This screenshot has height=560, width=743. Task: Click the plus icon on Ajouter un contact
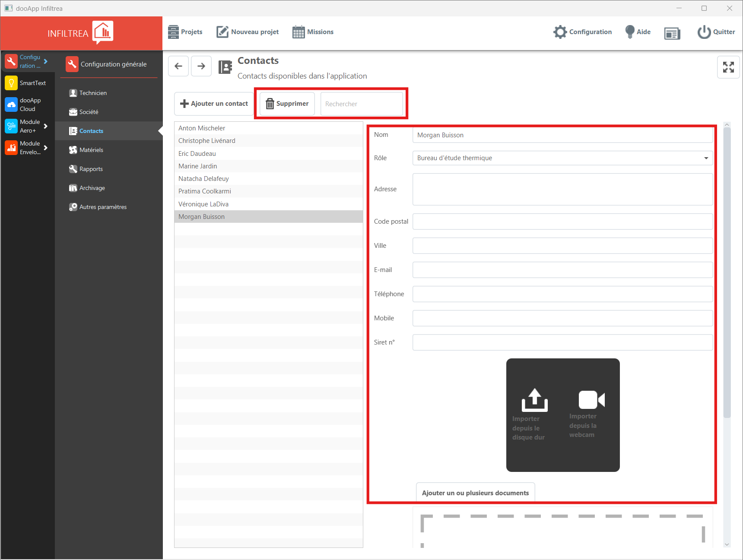(x=184, y=104)
